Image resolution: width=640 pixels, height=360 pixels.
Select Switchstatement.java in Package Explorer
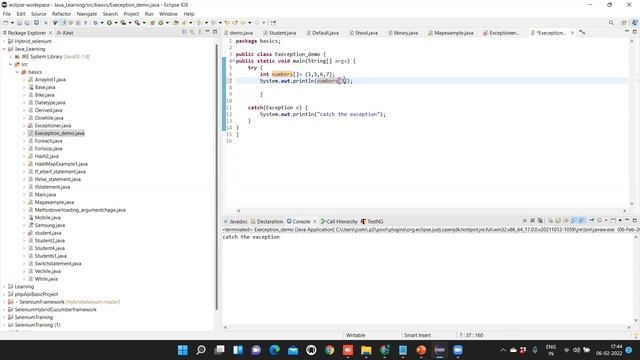coord(58,264)
